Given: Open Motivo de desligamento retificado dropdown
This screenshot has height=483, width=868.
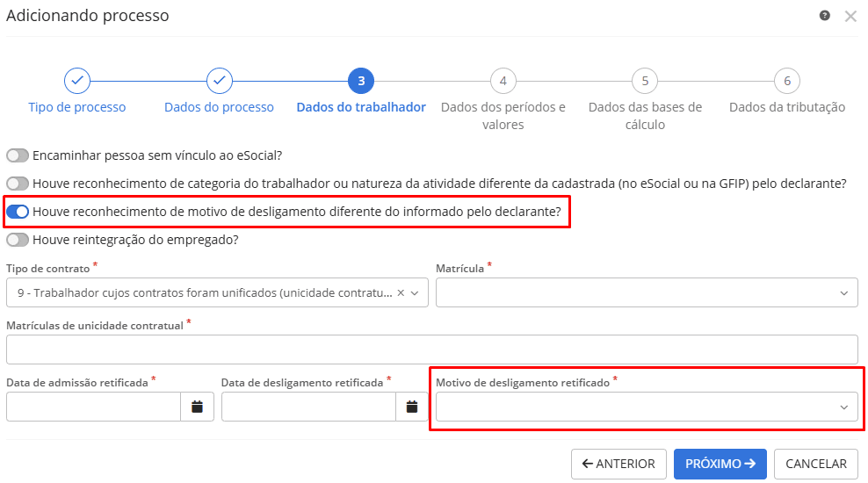Looking at the screenshot, I should point(647,407).
